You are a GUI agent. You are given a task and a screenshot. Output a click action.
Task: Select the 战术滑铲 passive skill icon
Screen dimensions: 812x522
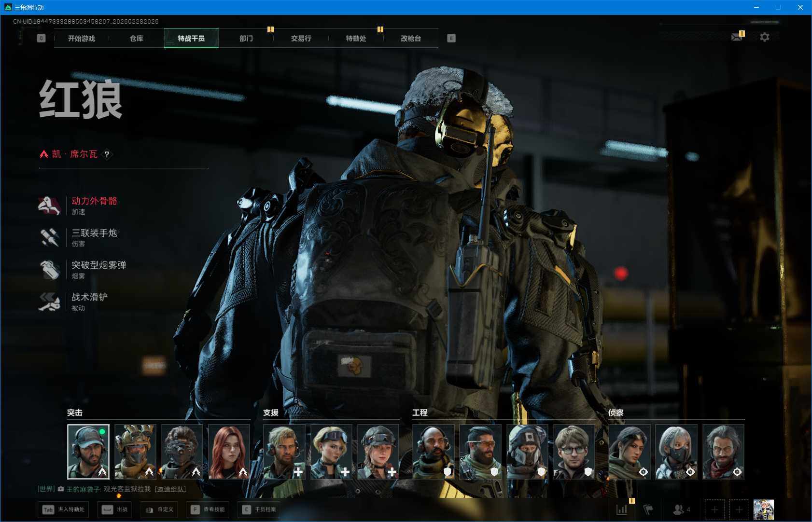pos(49,302)
